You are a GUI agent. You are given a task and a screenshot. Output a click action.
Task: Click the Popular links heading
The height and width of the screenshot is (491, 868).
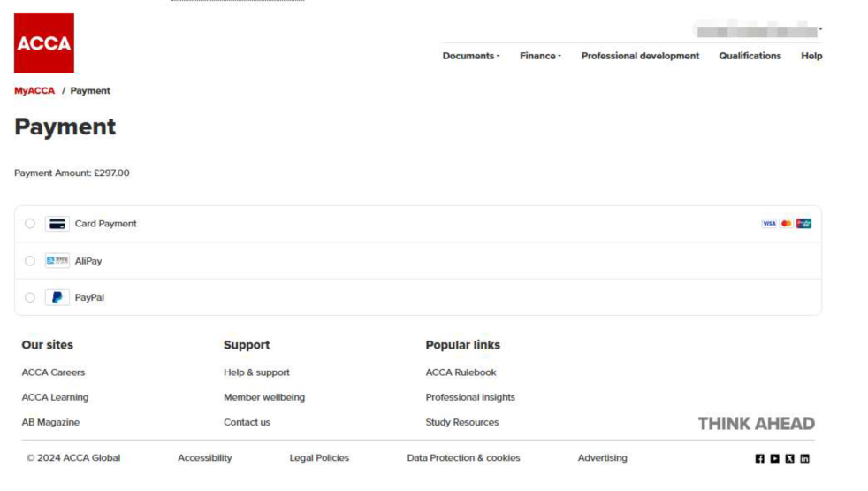pos(462,345)
